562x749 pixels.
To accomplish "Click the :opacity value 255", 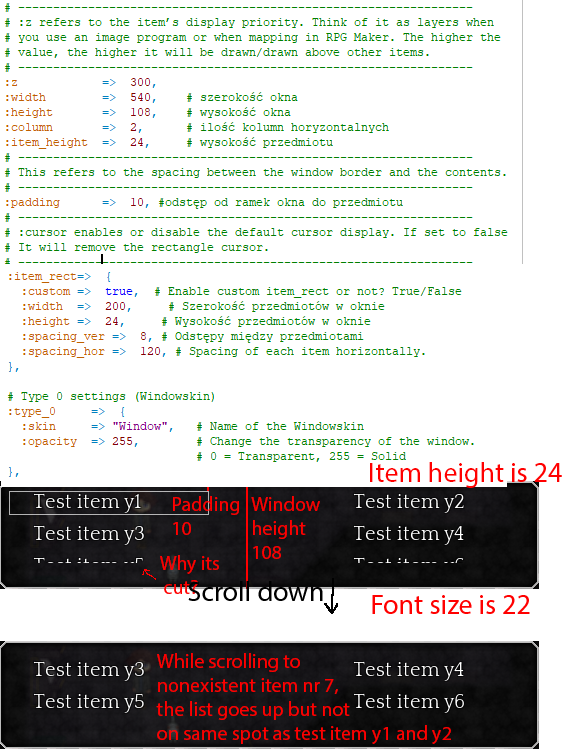I will (x=122, y=441).
